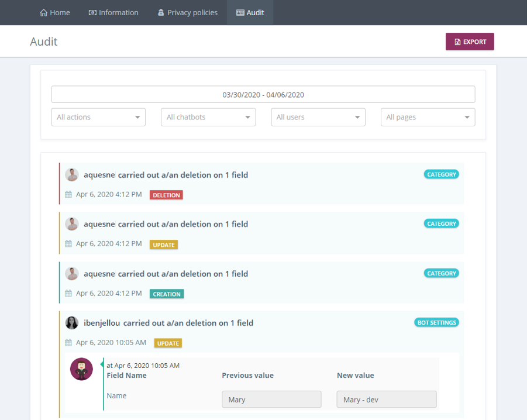Click the UPDATE badge beside 4:12 PM
Image resolution: width=527 pixels, height=420 pixels.
coord(164,245)
